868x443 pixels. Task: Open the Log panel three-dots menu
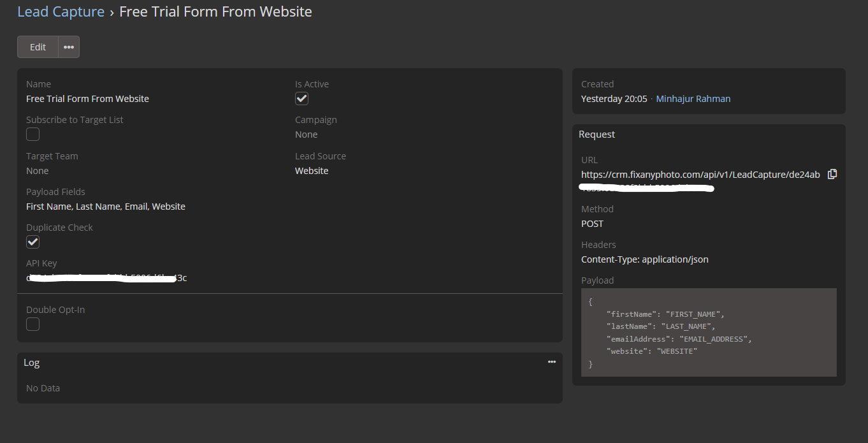(x=552, y=362)
